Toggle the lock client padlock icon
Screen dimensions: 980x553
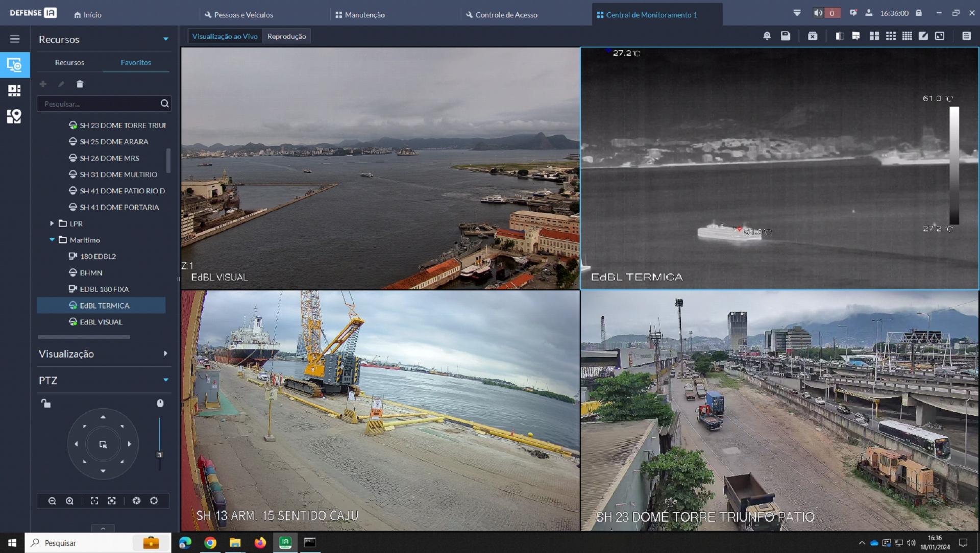click(x=919, y=13)
